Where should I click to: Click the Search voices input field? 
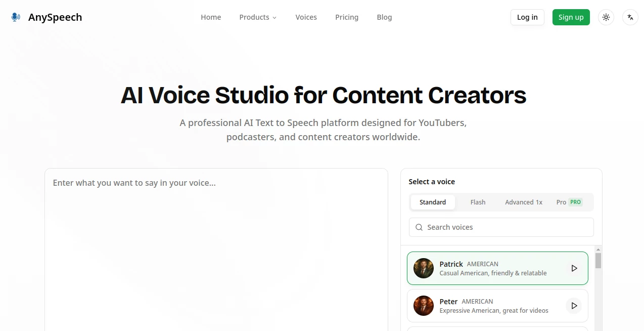point(501,227)
